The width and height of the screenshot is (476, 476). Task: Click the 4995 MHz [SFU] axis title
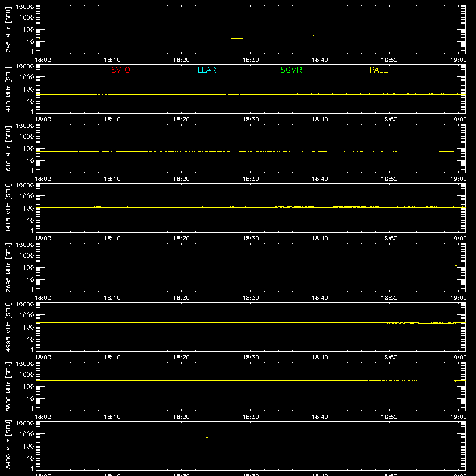[8, 327]
